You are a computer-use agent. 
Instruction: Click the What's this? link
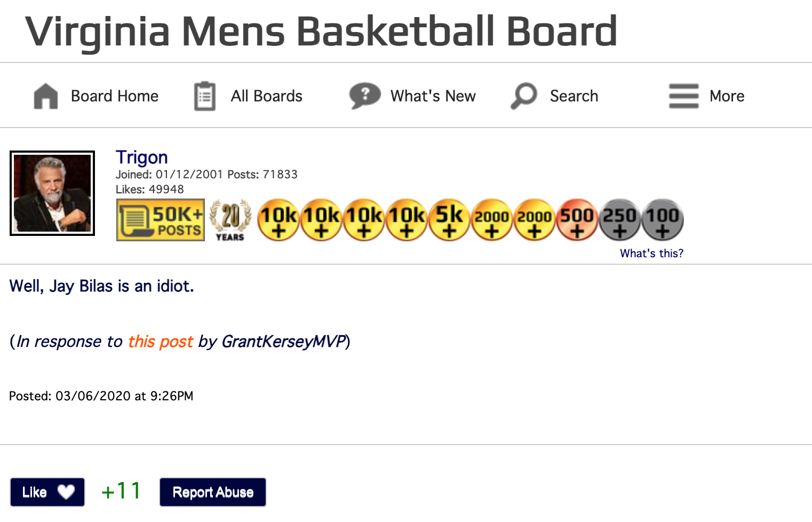point(651,254)
